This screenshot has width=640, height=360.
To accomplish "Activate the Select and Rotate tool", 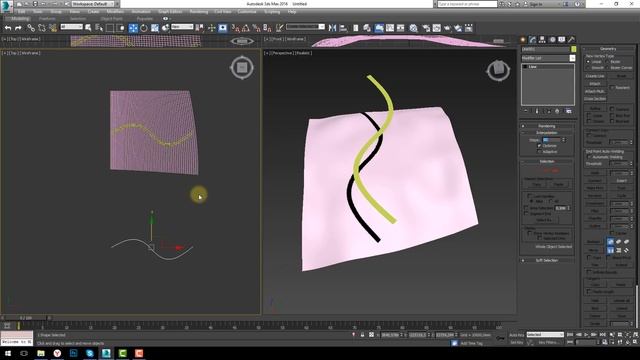I will point(144,28).
